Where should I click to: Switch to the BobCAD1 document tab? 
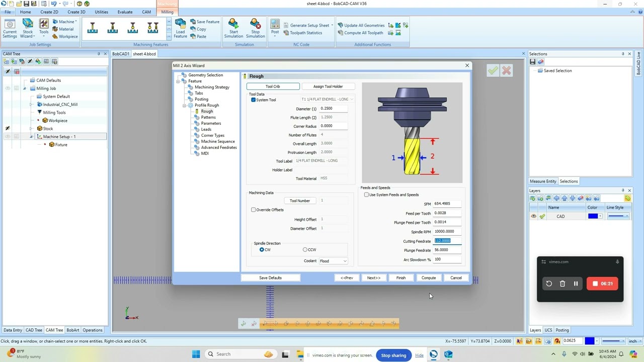[x=121, y=54]
